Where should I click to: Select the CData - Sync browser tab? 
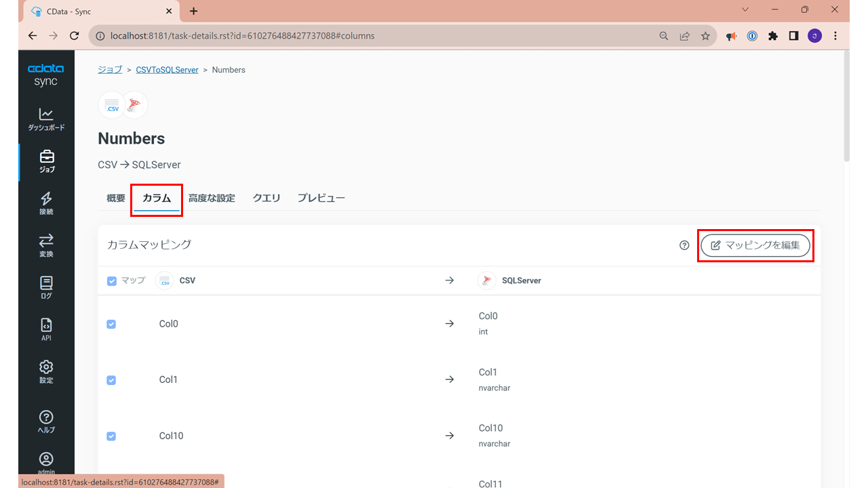tap(100, 12)
